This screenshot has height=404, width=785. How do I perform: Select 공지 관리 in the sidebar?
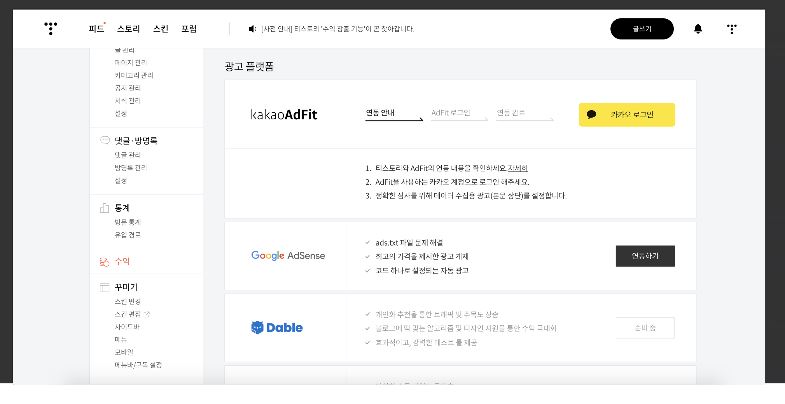(x=128, y=88)
